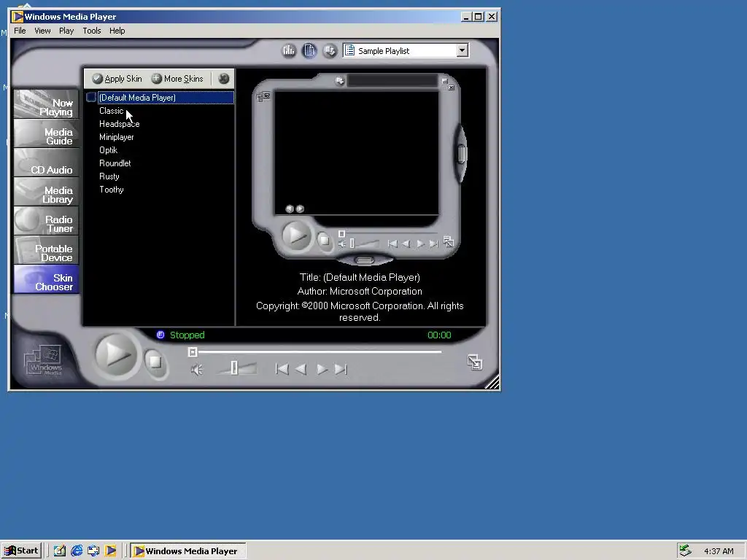Click the seek bar thumb
Viewport: 747px width, 560px height.
coord(193,352)
